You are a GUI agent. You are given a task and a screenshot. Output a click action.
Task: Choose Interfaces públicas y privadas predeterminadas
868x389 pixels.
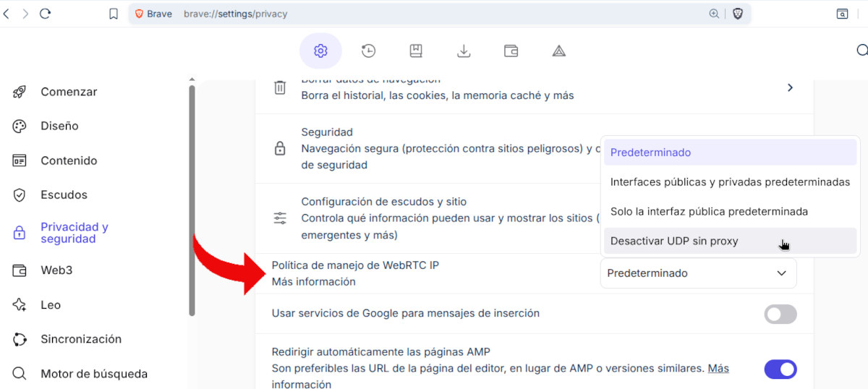tap(730, 182)
